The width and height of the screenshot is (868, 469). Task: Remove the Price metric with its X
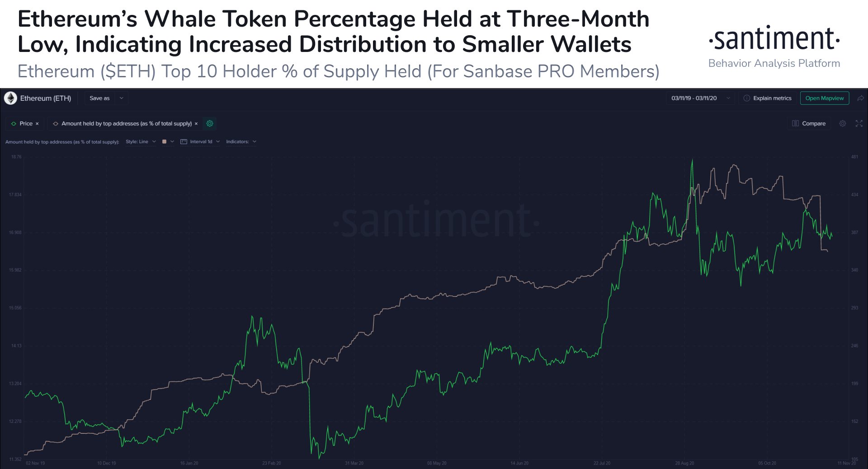tap(37, 123)
